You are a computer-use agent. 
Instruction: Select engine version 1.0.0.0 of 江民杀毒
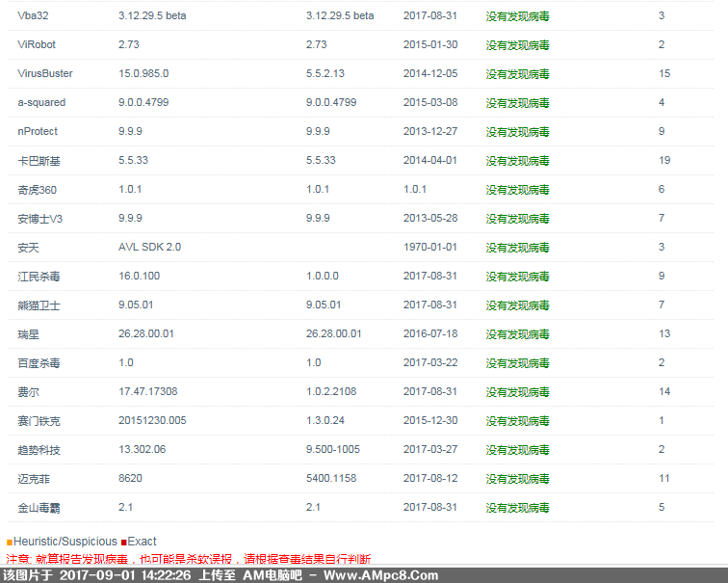(x=323, y=276)
